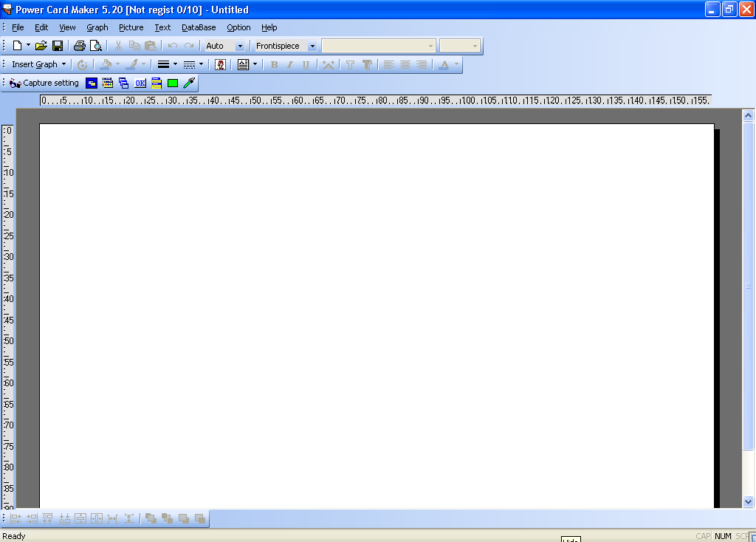Insert a portrait picture icon

click(x=220, y=64)
